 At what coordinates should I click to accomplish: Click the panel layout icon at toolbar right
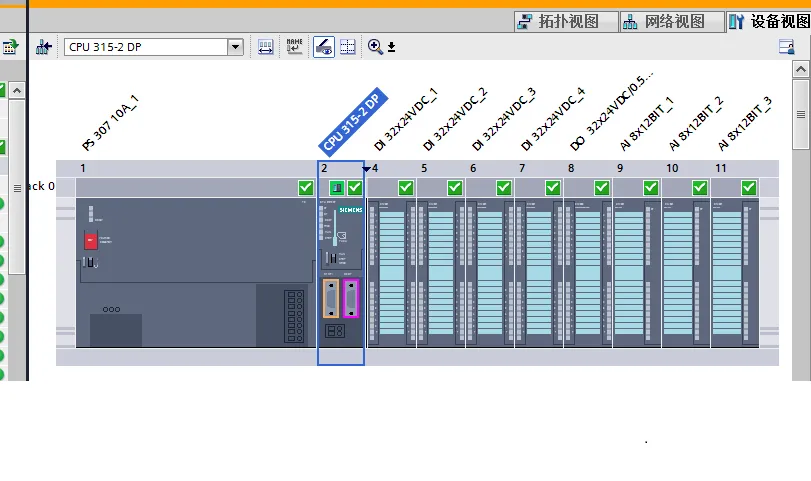point(786,47)
